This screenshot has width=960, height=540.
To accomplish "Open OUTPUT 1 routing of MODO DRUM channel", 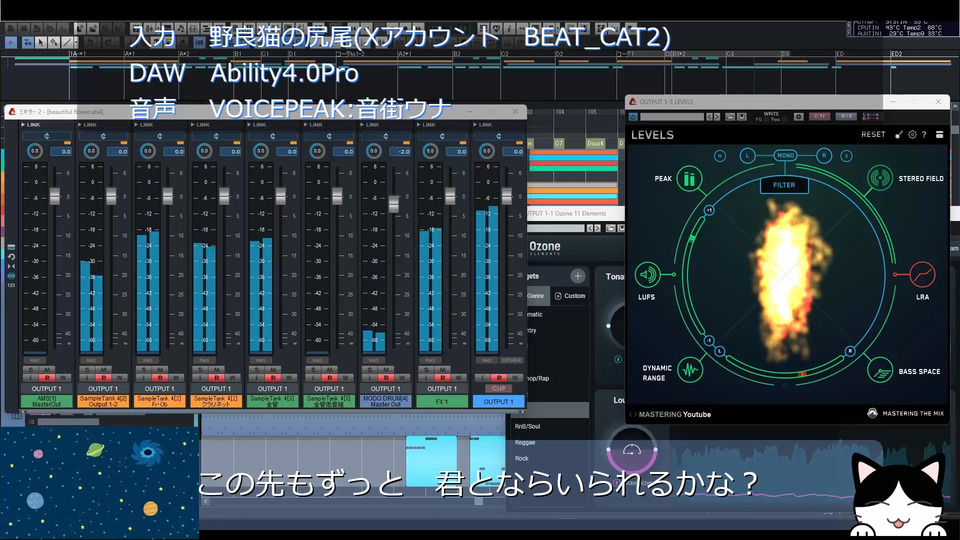I will click(386, 389).
